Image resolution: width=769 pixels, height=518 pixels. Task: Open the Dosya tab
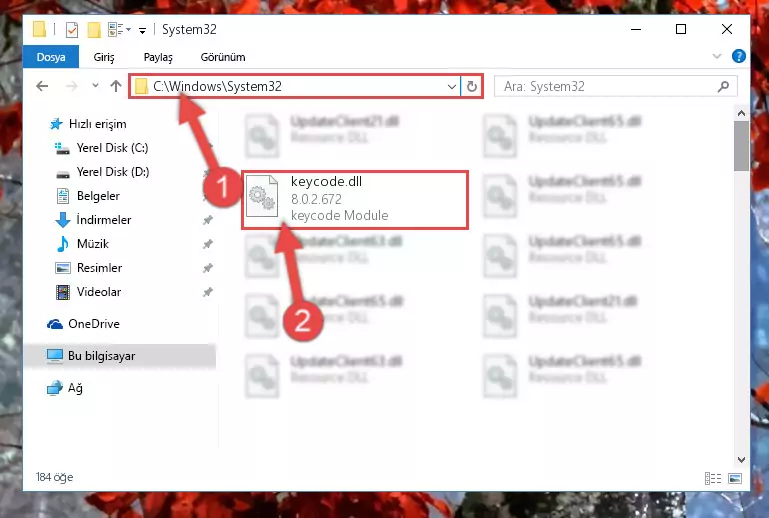coord(51,57)
